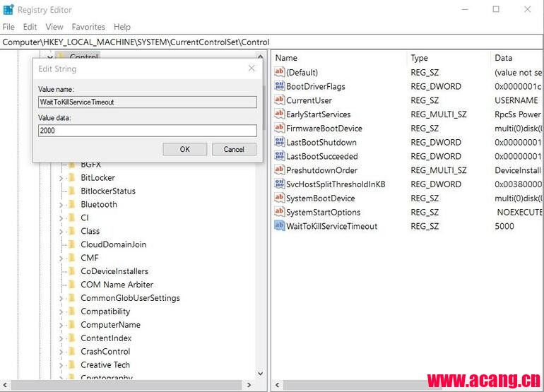Expand the CrashControl key
This screenshot has height=392, width=544.
61,352
